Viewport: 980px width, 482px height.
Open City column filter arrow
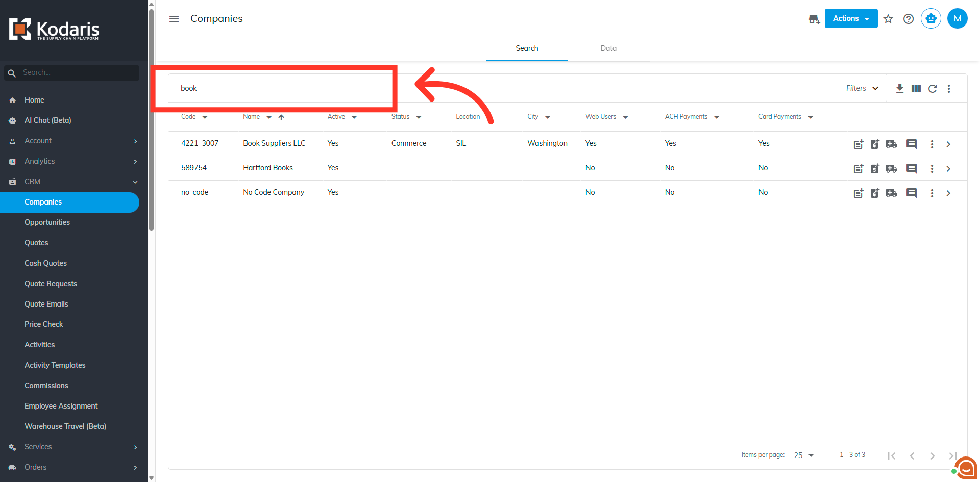pos(548,117)
